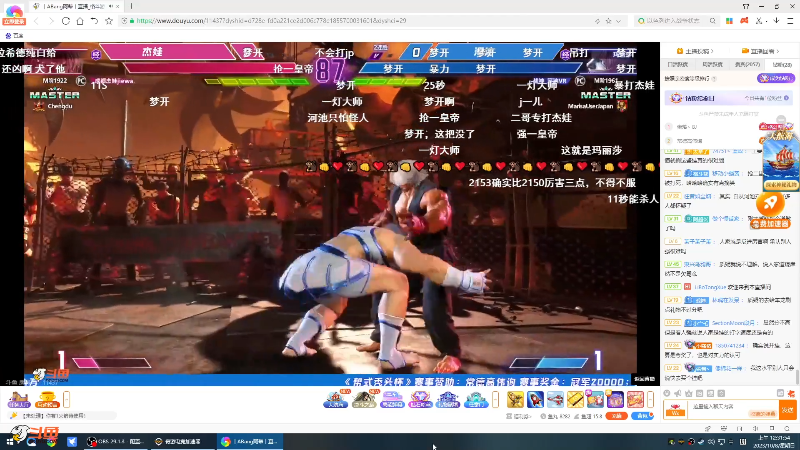Open the new tab plus button
Screen dimensions: 800x450
132,6
